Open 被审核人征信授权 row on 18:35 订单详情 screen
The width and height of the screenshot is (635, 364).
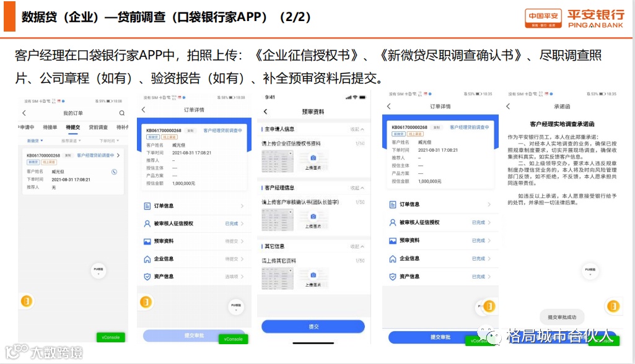pyautogui.click(x=440, y=222)
